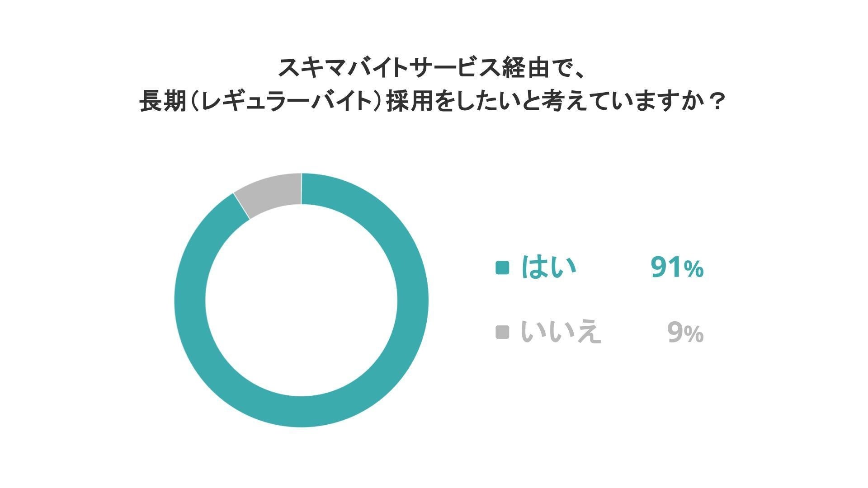Screen dimensions: 868x488
Task: Select the いいえ legend label
Action: tap(561, 333)
